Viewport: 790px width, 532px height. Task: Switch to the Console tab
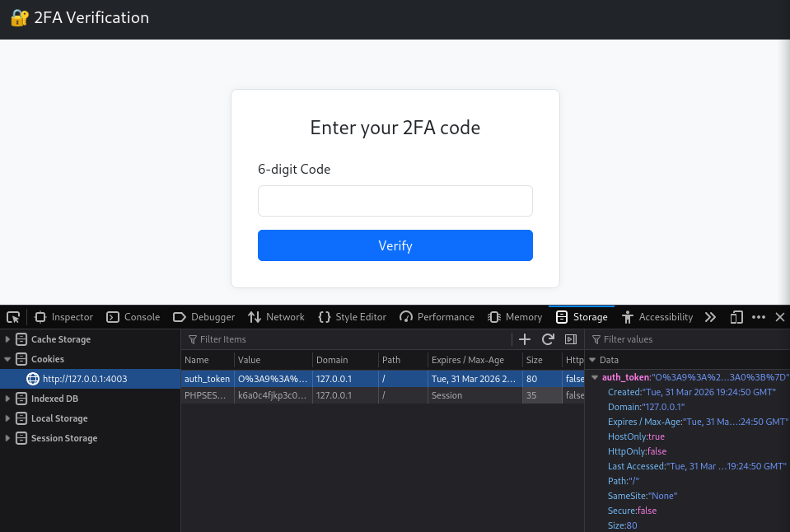(133, 317)
